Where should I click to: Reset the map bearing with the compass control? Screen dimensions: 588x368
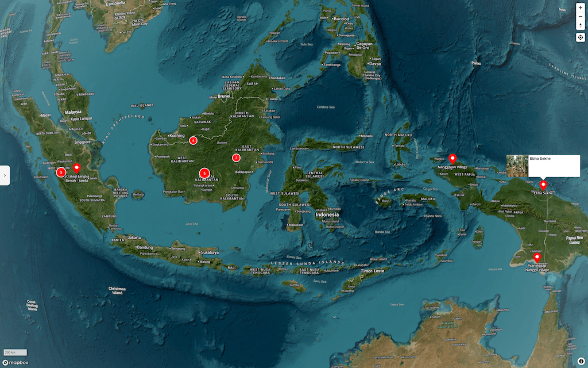(x=581, y=25)
